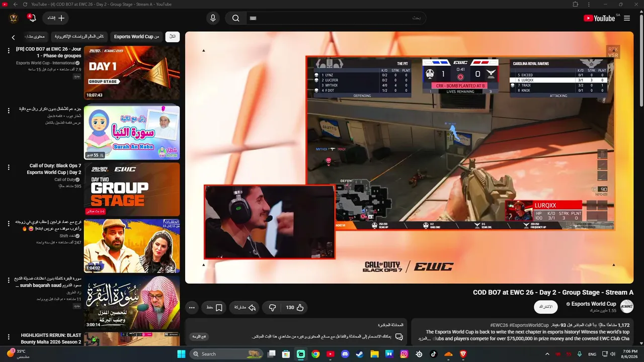
Task: Open the Surah Baqarah 3:00:14 video thumbnail
Action: [x=132, y=303]
